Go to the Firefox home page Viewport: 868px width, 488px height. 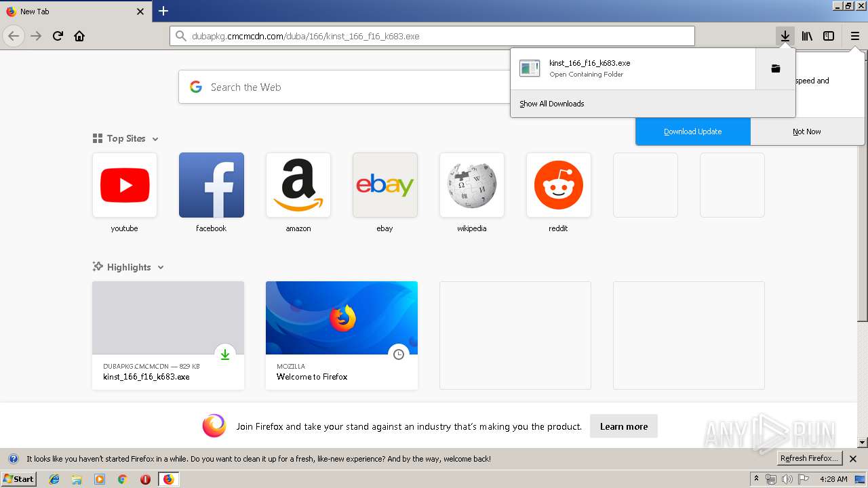pyautogui.click(x=79, y=36)
